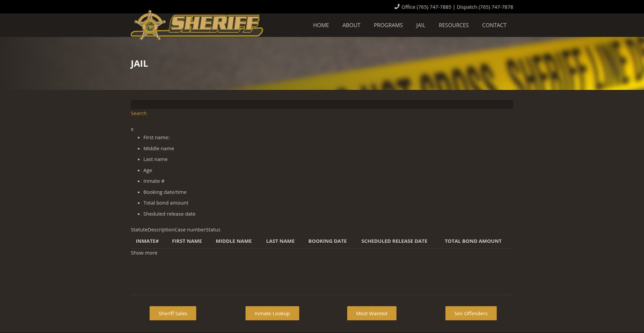Click the MIDDLE NAME column header
The height and width of the screenshot is (333, 644).
click(x=233, y=241)
